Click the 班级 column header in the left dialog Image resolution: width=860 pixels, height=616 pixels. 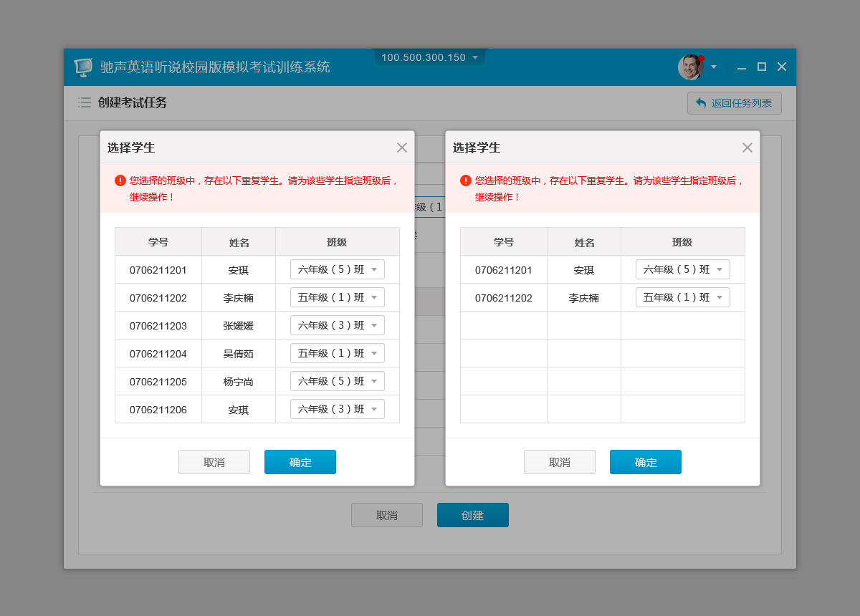pos(337,242)
